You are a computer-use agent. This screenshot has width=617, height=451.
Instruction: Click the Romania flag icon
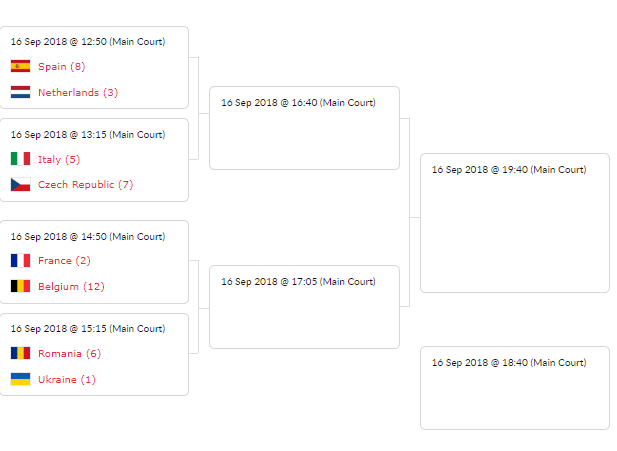[20, 353]
